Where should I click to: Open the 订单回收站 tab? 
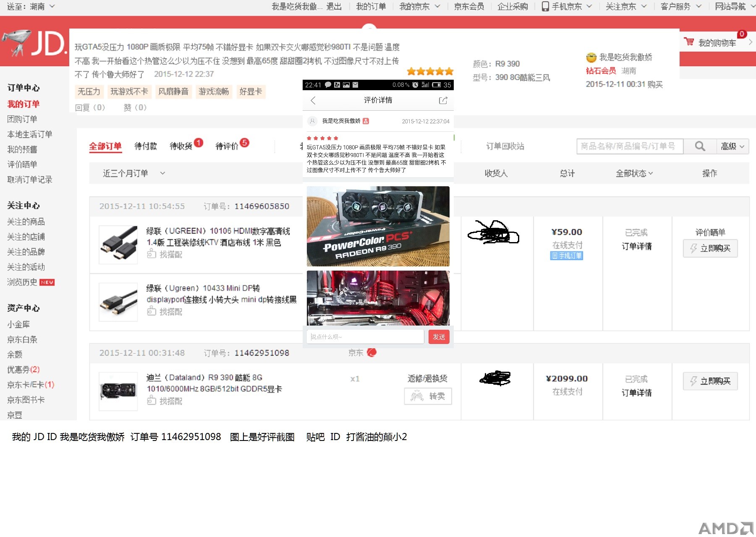[505, 146]
